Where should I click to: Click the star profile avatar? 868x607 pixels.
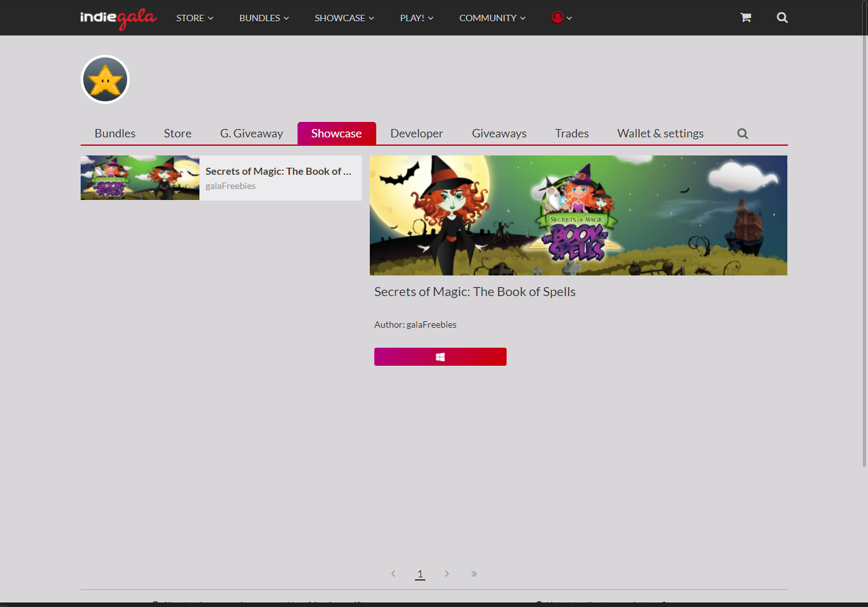pos(105,79)
